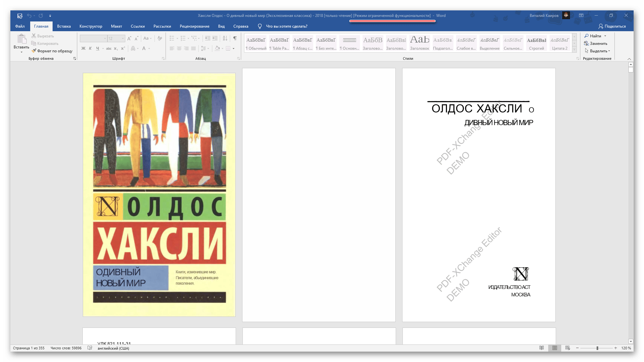644x362 pixels.
Task: Switch to the Конструктор tab
Action: (x=91, y=26)
